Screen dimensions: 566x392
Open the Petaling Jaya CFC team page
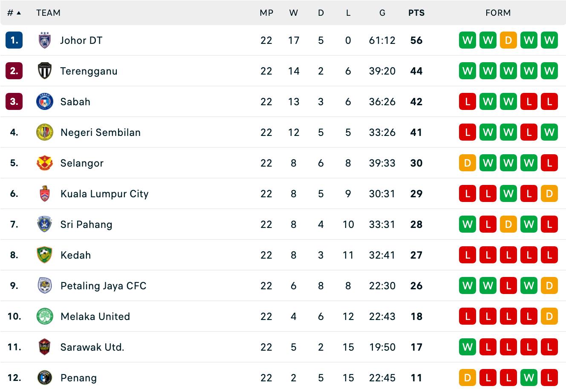pyautogui.click(x=104, y=286)
